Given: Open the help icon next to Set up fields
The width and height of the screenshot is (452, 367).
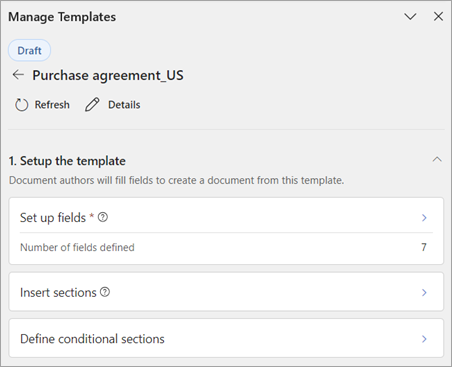Looking at the screenshot, I should pyautogui.click(x=103, y=217).
